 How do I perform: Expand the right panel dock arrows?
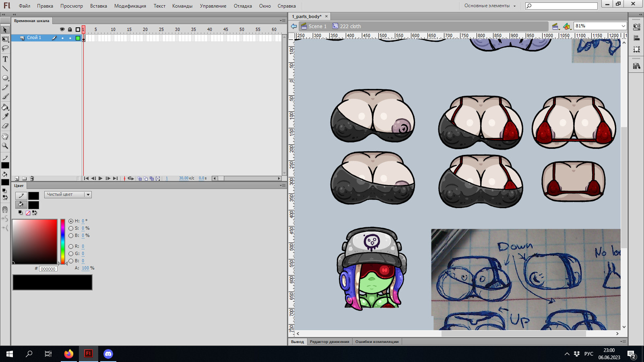click(640, 14)
